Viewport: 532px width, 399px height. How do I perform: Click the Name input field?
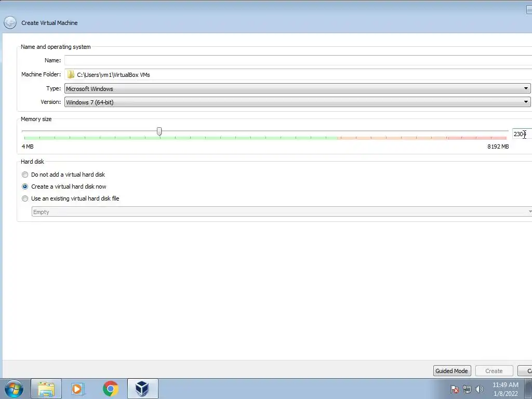coord(298,60)
